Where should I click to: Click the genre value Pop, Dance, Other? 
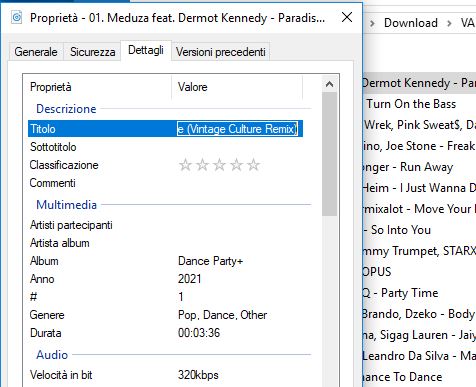click(222, 315)
